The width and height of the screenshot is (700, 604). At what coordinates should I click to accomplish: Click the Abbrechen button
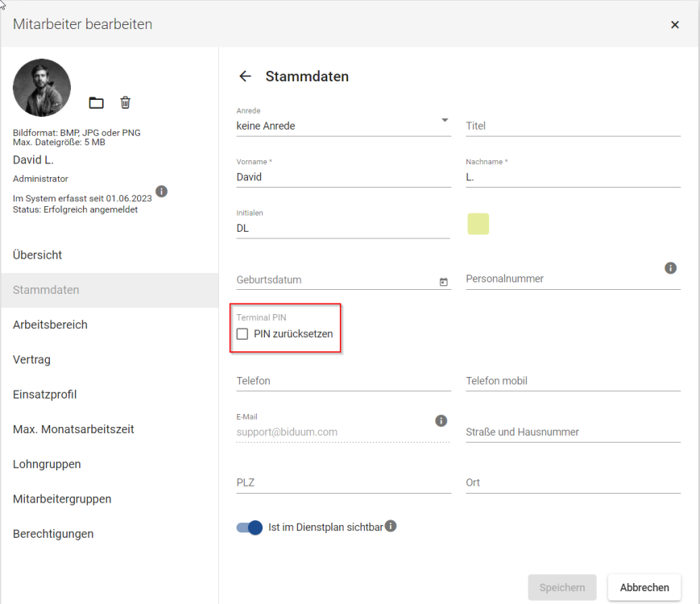644,587
